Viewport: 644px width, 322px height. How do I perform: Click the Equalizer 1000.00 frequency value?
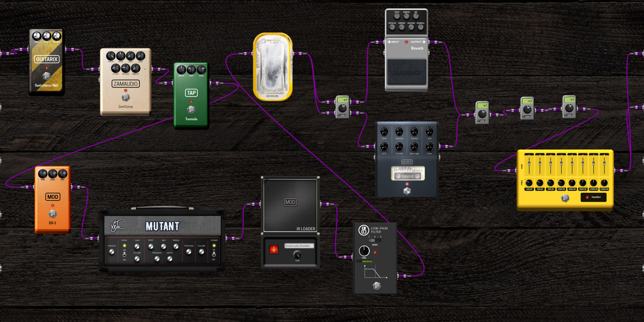pyautogui.click(x=561, y=189)
